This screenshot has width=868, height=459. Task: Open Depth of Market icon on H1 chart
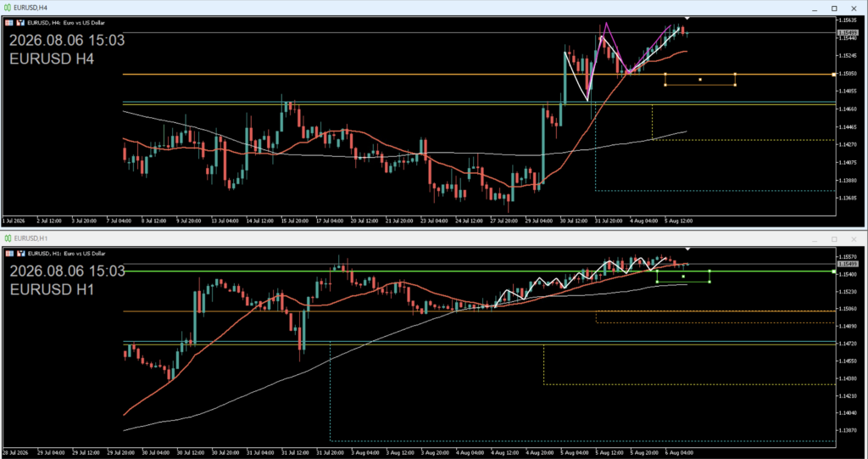click(x=20, y=254)
